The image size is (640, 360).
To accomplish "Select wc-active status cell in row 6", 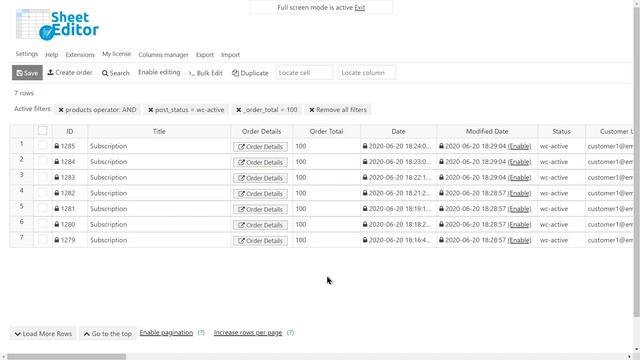I will click(x=561, y=224).
